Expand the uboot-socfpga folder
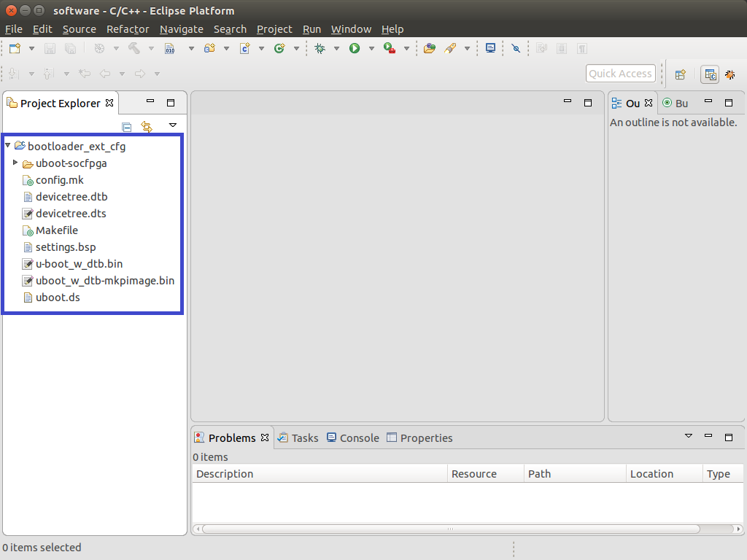This screenshot has height=560, width=747. (15, 163)
